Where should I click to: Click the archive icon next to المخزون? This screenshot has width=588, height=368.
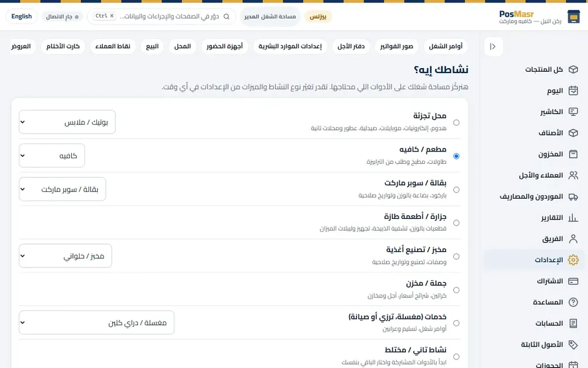[573, 154]
